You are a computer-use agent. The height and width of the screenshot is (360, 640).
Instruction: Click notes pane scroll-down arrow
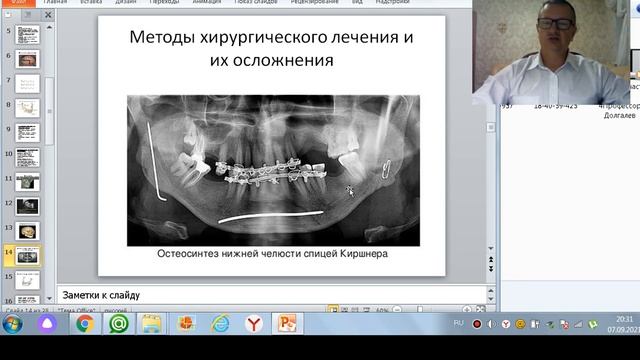(491, 300)
